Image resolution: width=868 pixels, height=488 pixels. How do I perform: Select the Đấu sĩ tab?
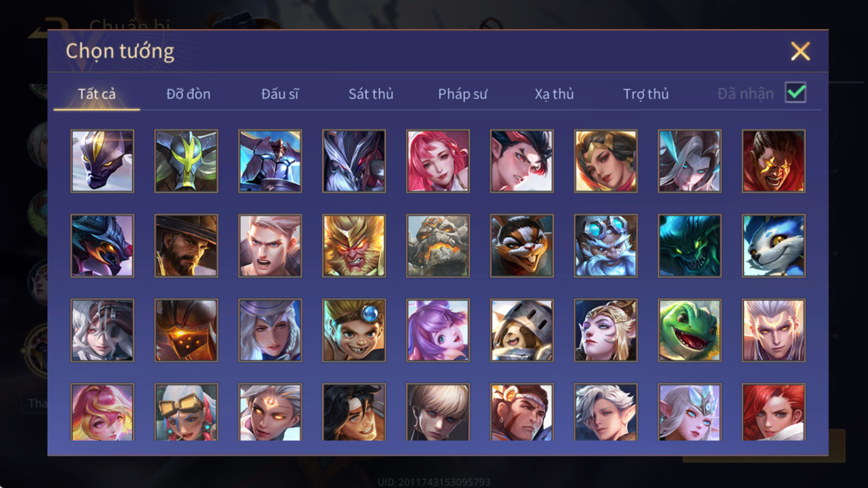[x=279, y=94]
